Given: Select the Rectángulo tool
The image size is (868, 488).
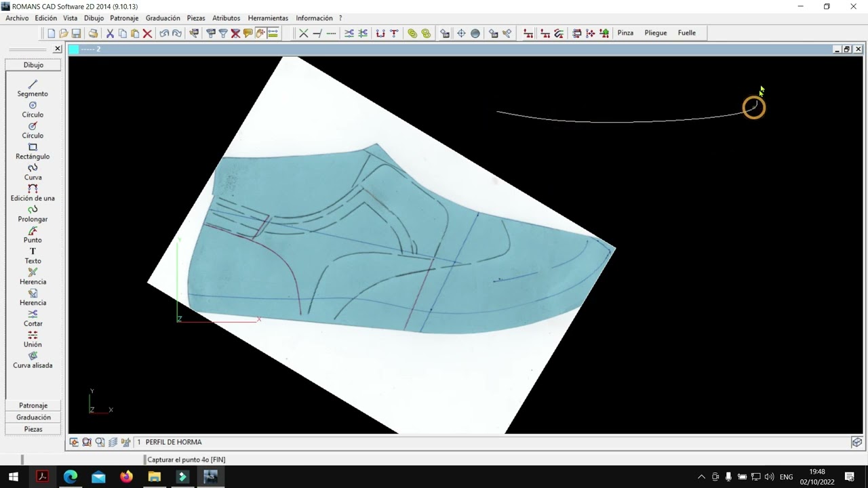Looking at the screenshot, I should tap(33, 151).
